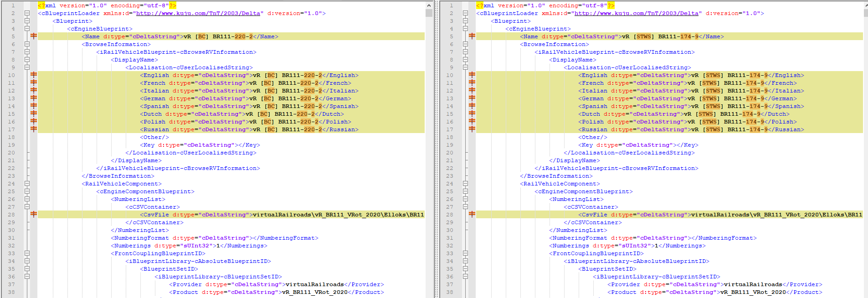The width and height of the screenshot is (868, 298).
Task: Collapse FrontCouplingBlueprintID fold on line 33, left pane
Action: pyautogui.click(x=27, y=253)
